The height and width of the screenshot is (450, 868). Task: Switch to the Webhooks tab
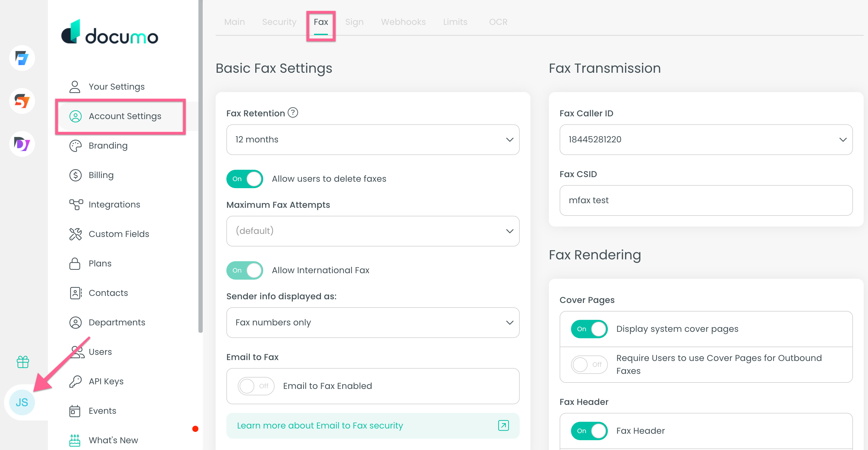pyautogui.click(x=403, y=21)
